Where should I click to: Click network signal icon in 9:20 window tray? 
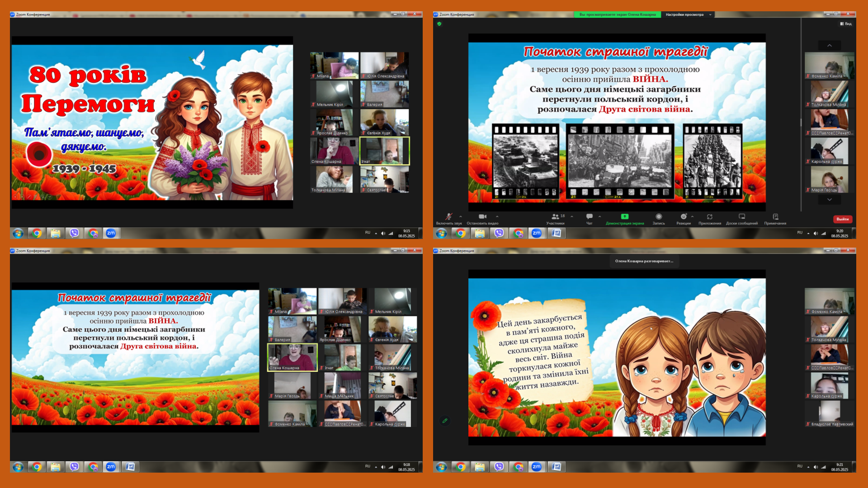click(x=824, y=234)
